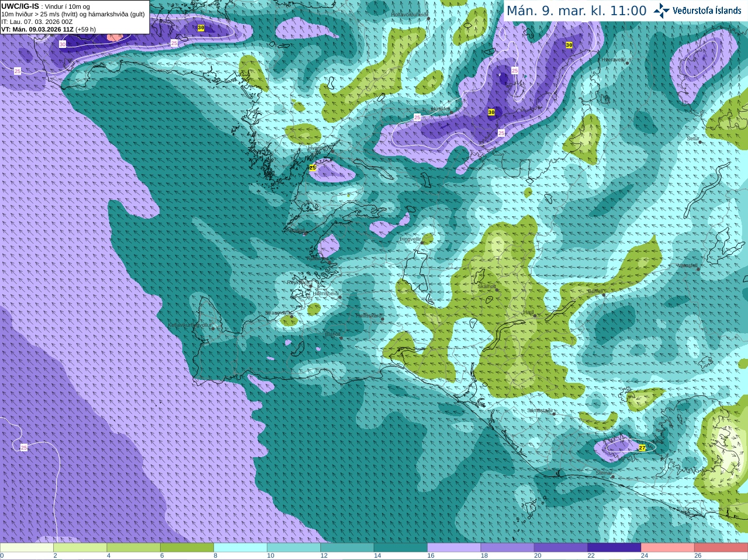Click the Búrfell station label
The height and width of the screenshot is (560, 748).
(595, 291)
